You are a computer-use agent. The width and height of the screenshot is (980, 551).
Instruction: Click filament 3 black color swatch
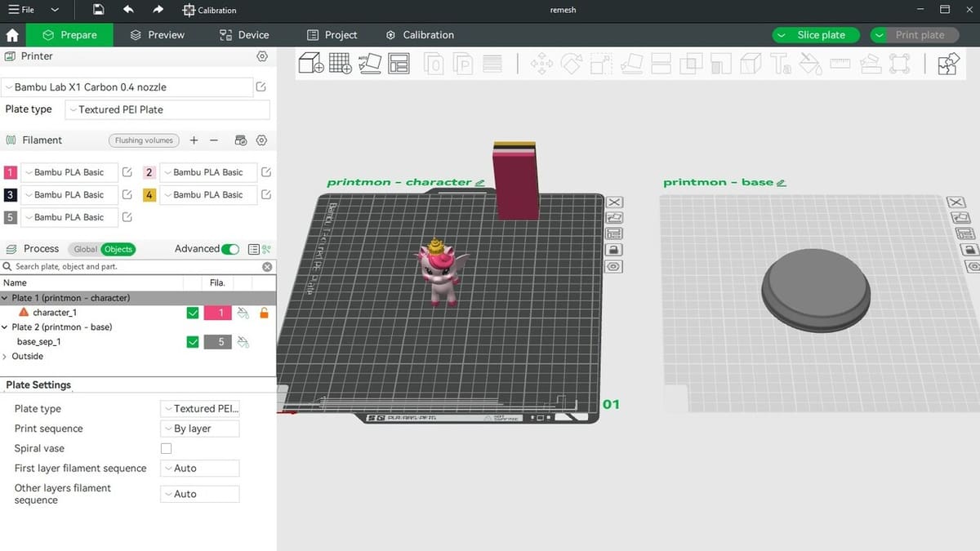(10, 194)
